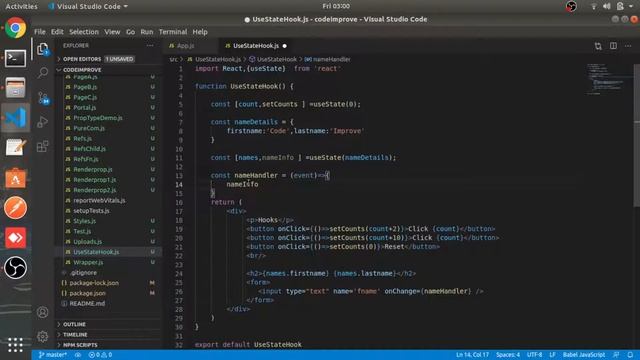This screenshot has width=640, height=360.
Task: Open the Run and Debug view
Action: click(43, 122)
